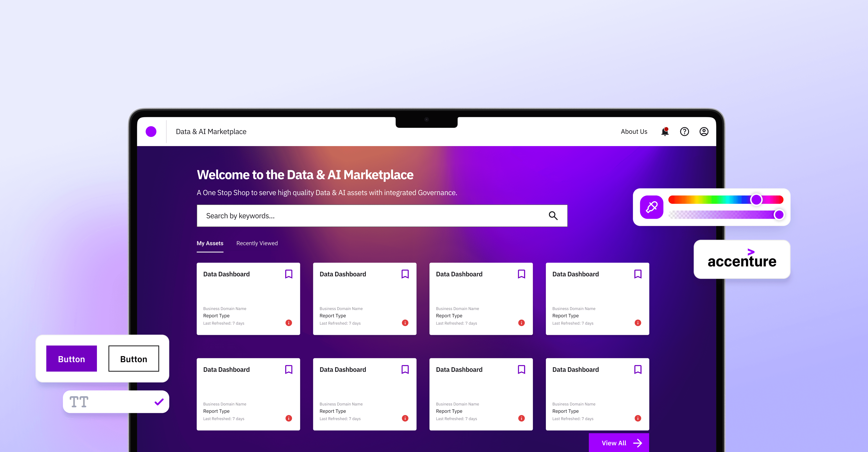The height and width of the screenshot is (452, 868).
Task: Click the outlined white Button
Action: [134, 359]
